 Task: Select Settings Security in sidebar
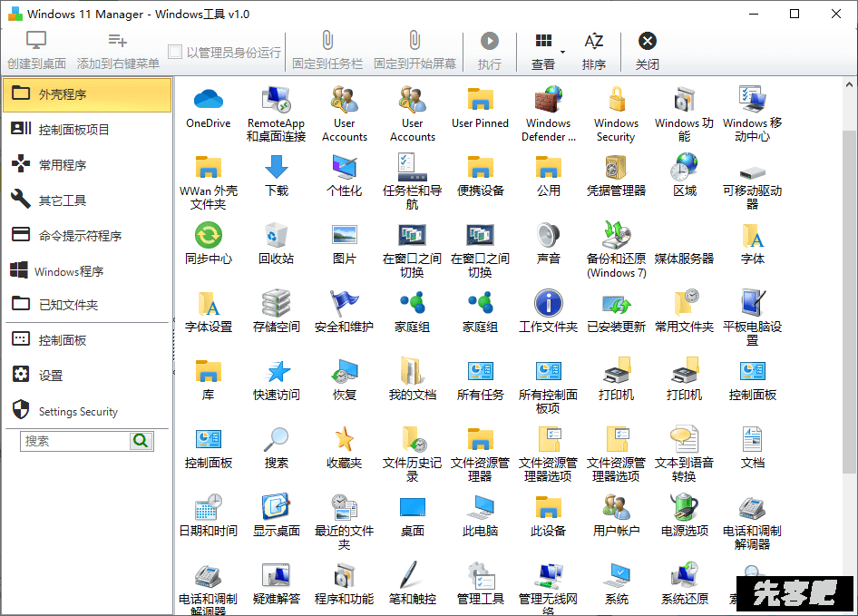click(86, 411)
